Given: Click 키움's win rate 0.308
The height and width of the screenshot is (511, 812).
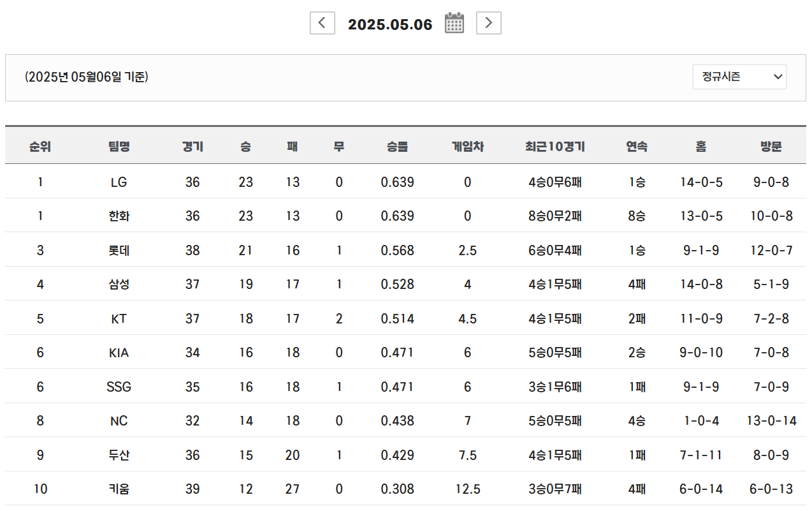Looking at the screenshot, I should (x=397, y=489).
